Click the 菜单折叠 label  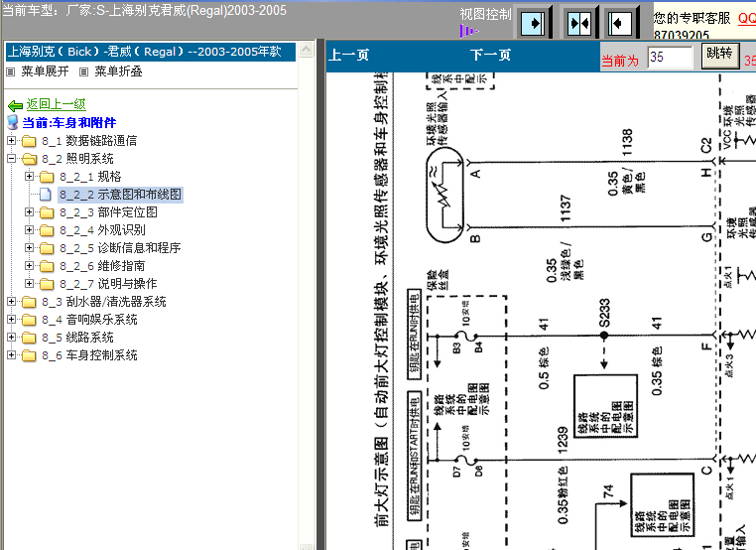point(119,71)
